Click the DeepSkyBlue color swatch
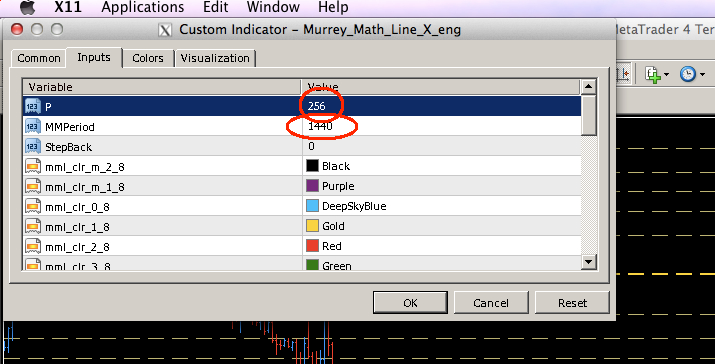Screen dimensions: 715x364 (312, 206)
